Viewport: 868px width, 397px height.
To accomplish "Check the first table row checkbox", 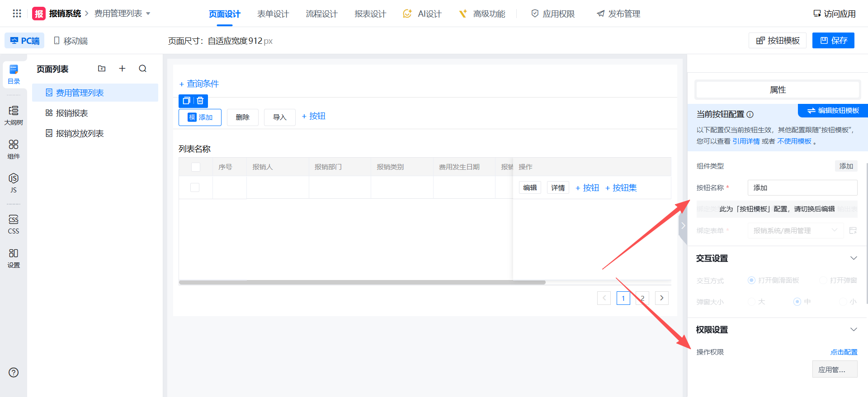I will tap(195, 187).
